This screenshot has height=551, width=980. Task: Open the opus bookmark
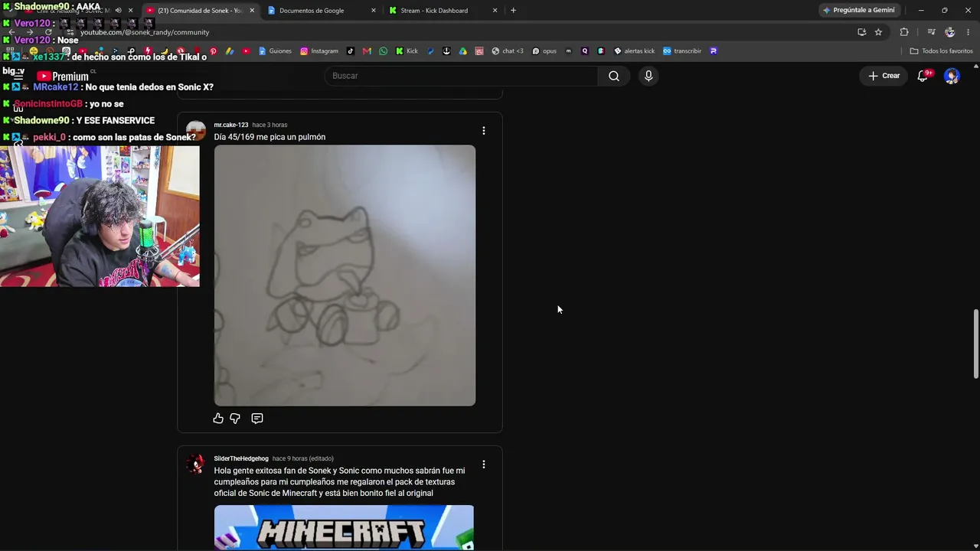[544, 51]
